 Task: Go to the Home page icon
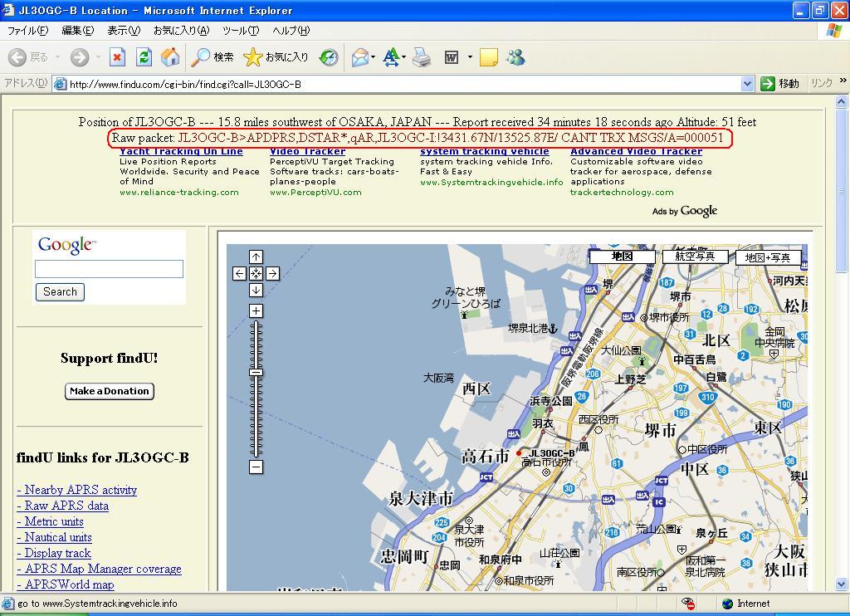(x=169, y=57)
